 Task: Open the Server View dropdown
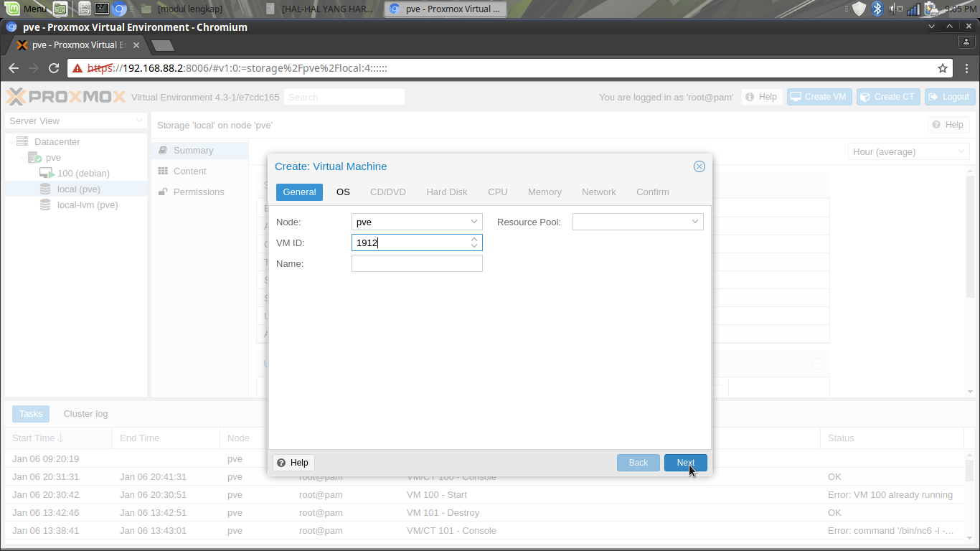(76, 121)
